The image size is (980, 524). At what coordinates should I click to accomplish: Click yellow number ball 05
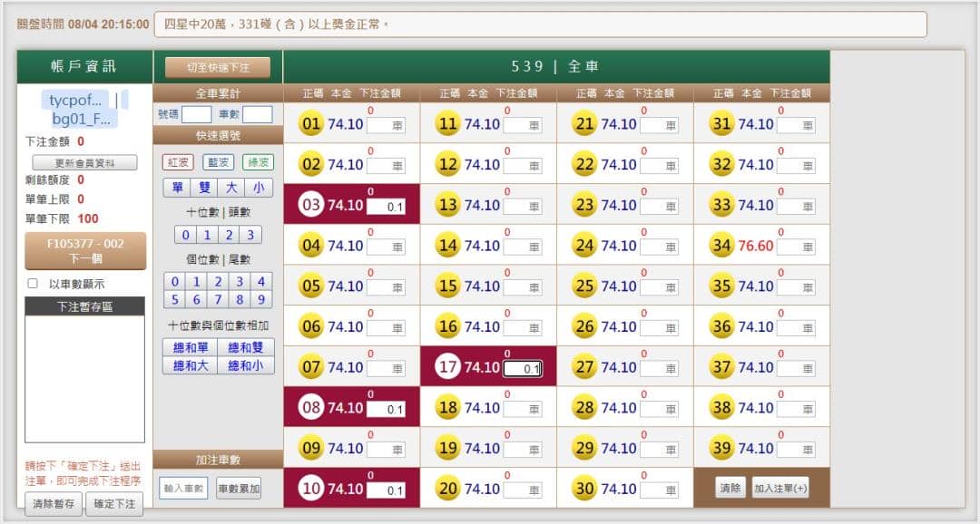[310, 286]
